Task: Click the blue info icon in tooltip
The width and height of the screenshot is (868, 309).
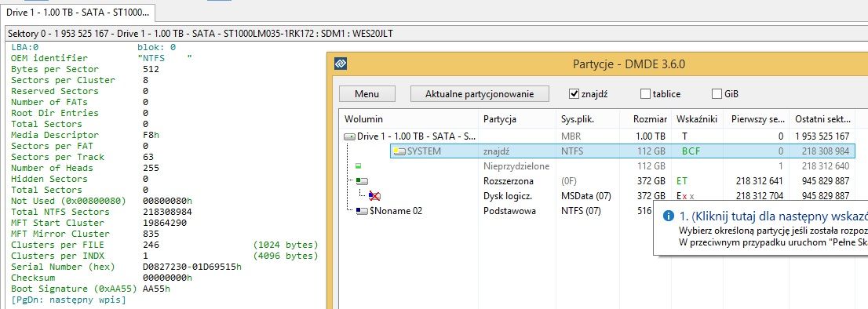Action: [x=668, y=216]
